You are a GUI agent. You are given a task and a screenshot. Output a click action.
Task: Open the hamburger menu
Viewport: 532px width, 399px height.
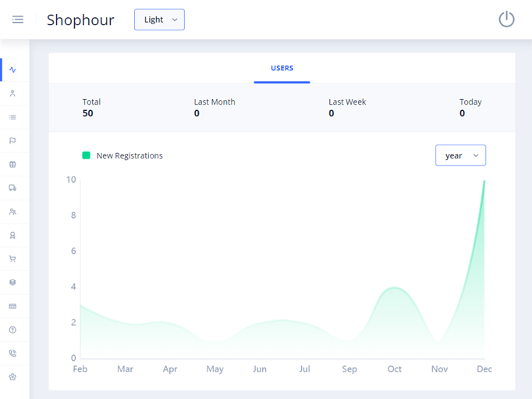click(x=17, y=20)
